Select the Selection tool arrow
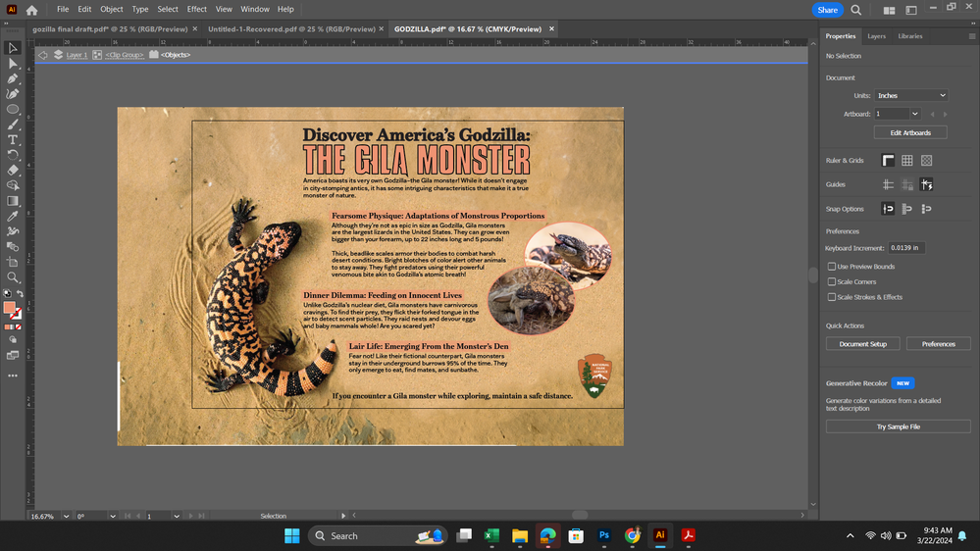This screenshot has width=980, height=551. [x=13, y=48]
